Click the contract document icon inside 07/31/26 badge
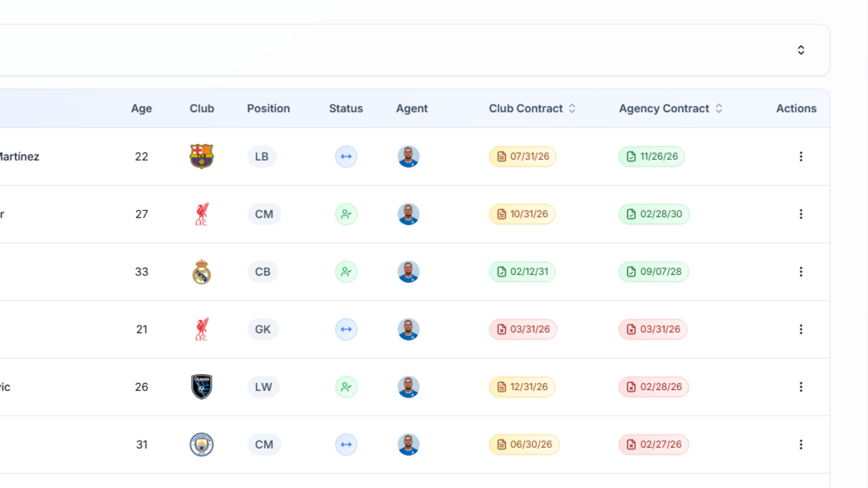 [501, 156]
